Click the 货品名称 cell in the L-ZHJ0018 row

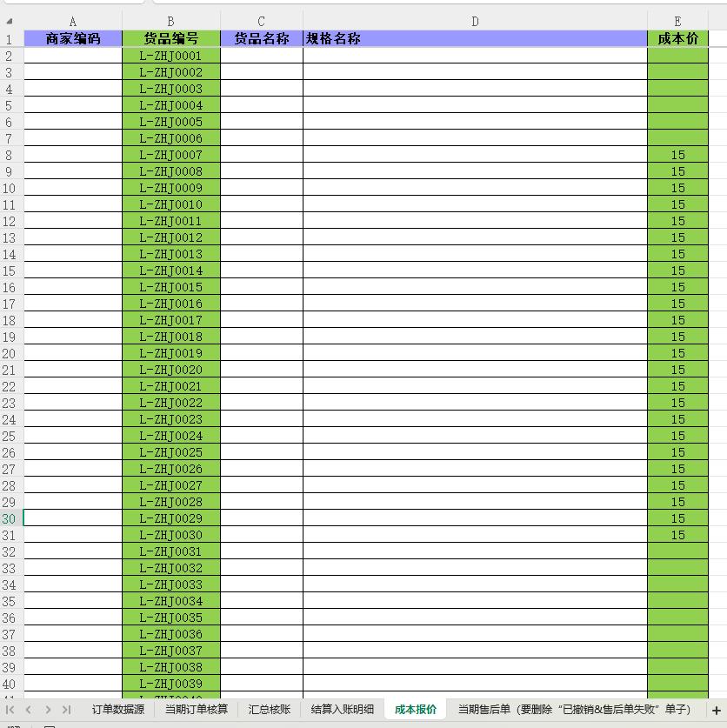click(x=262, y=337)
